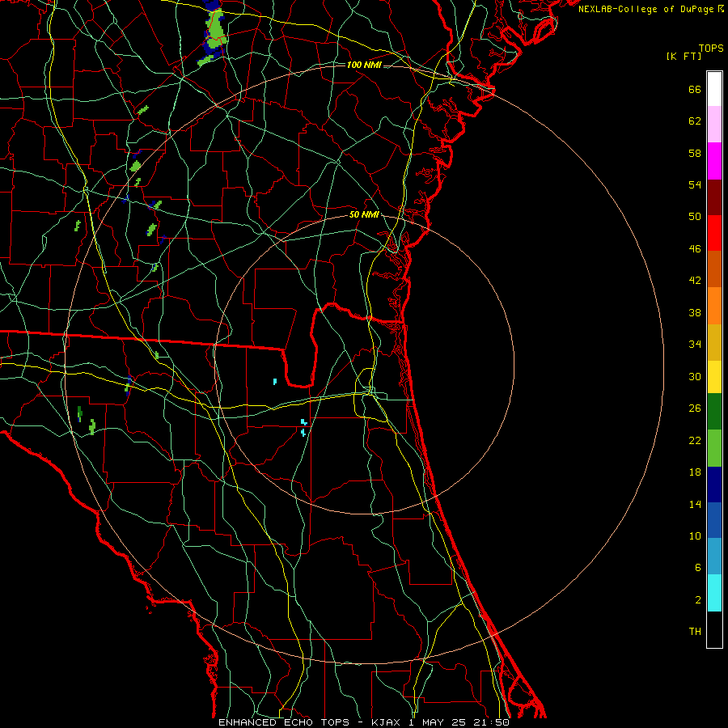728x728 pixels.
Task: Click the legend value 14
Action: pyautogui.click(x=695, y=504)
